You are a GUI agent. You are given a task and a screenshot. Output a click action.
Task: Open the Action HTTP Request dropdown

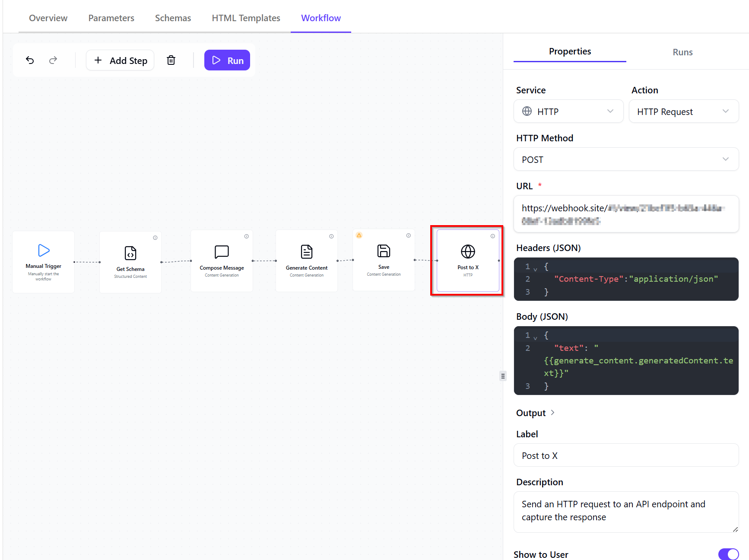point(683,111)
